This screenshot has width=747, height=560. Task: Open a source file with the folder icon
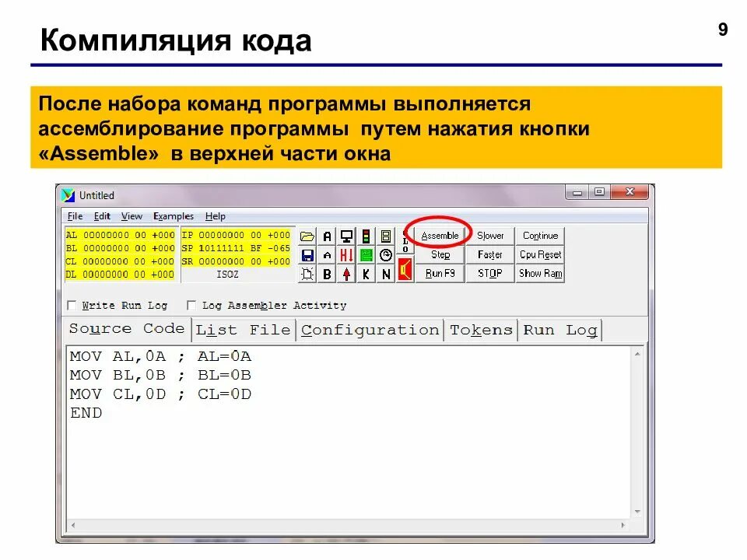[308, 236]
